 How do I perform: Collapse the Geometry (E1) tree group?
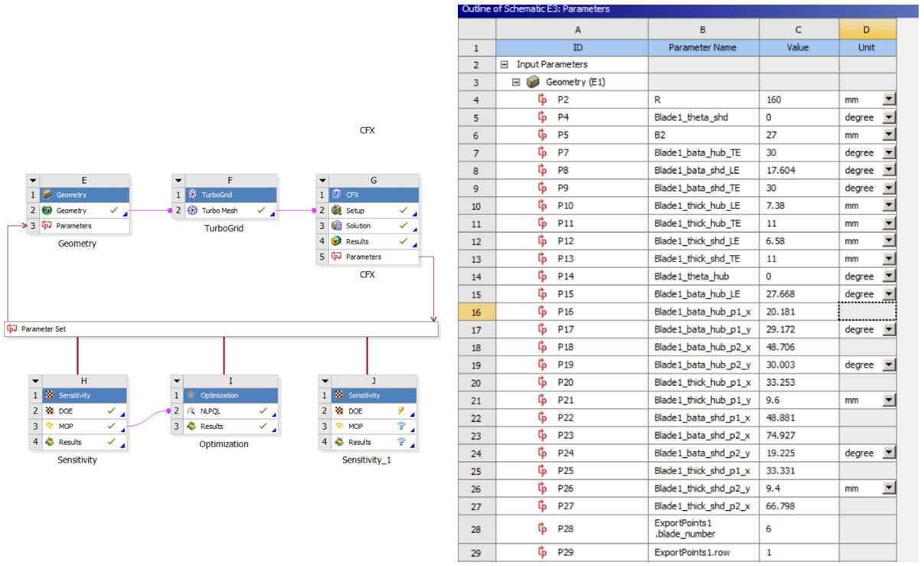(x=516, y=83)
